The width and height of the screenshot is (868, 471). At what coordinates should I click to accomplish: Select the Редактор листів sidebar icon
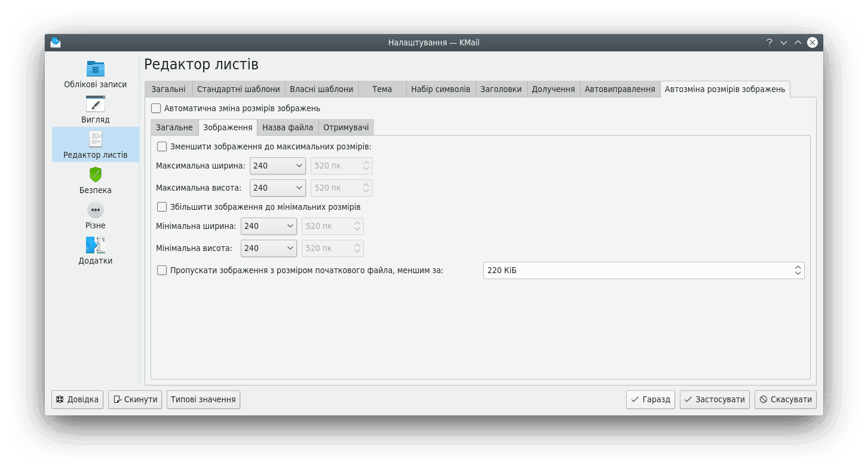[x=95, y=139]
